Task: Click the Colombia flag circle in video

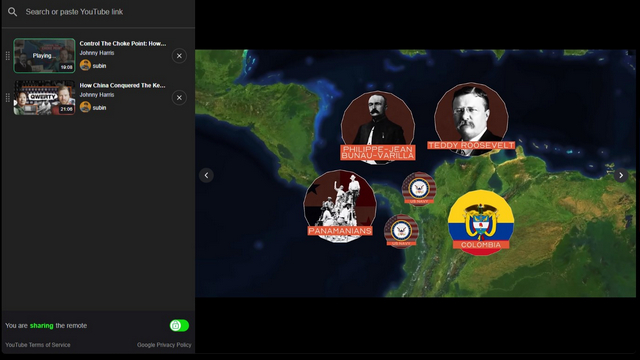Action: click(481, 223)
